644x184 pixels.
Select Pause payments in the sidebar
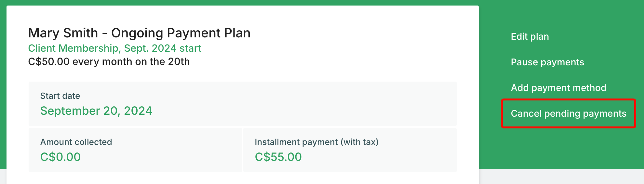(x=547, y=62)
